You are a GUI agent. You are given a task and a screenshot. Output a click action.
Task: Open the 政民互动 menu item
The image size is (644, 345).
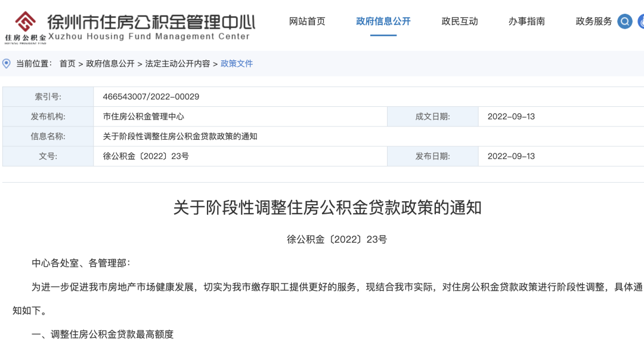point(460,21)
